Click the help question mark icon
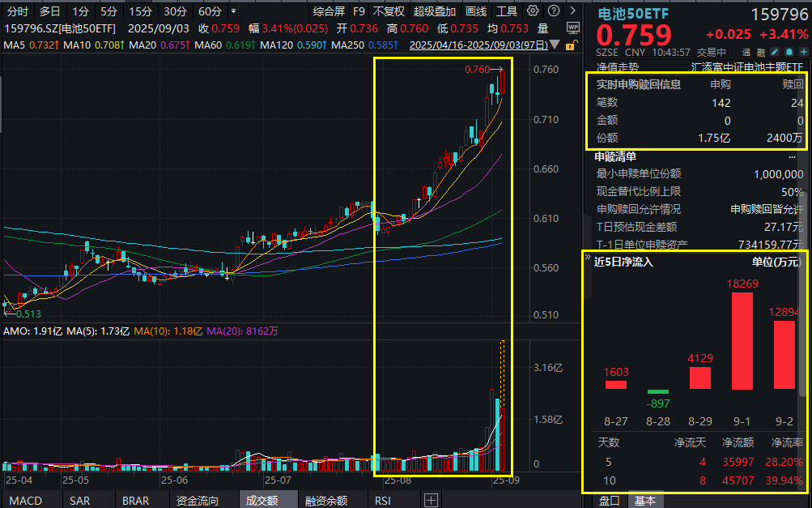 coord(555,11)
